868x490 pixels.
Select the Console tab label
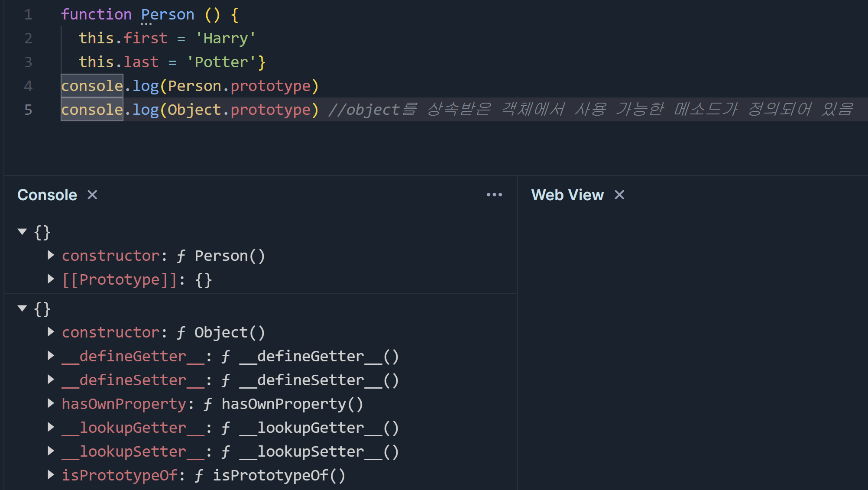click(47, 195)
